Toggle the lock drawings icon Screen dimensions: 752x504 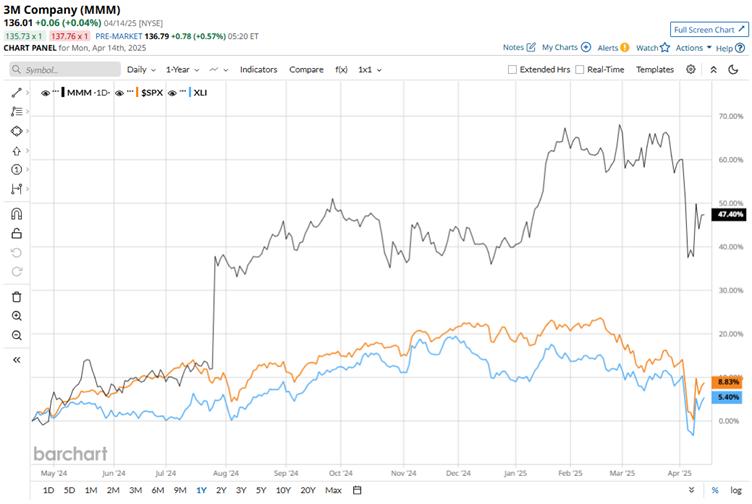pyautogui.click(x=16, y=234)
